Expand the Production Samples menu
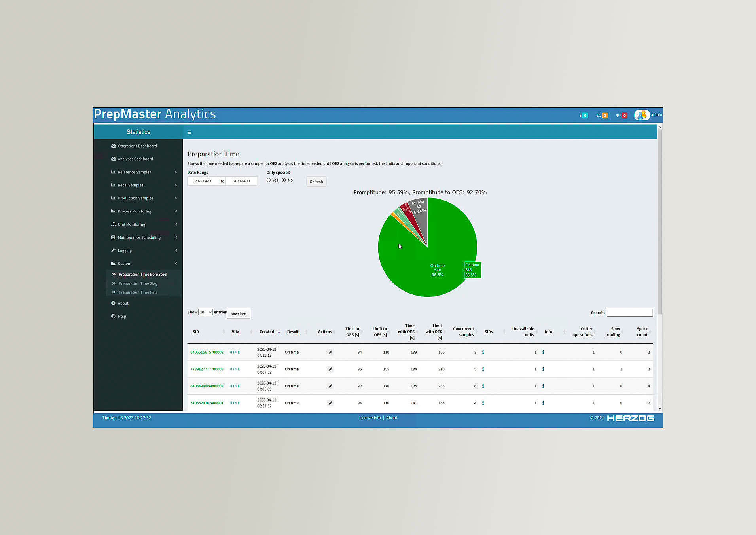Image resolution: width=756 pixels, height=535 pixels. [176, 198]
